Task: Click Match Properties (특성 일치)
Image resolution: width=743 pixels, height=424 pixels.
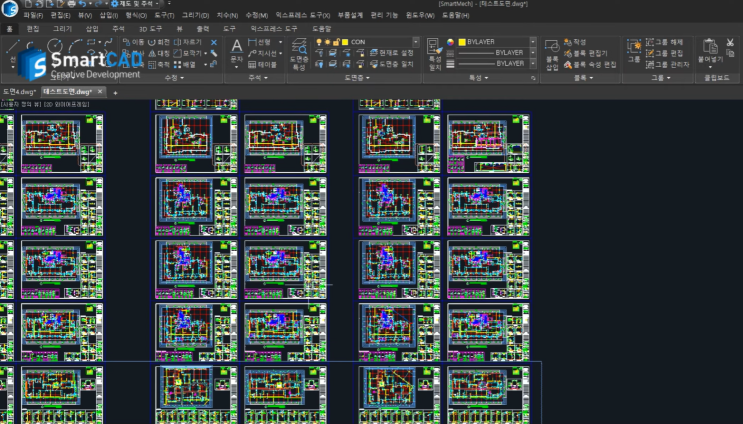Action: (435, 54)
